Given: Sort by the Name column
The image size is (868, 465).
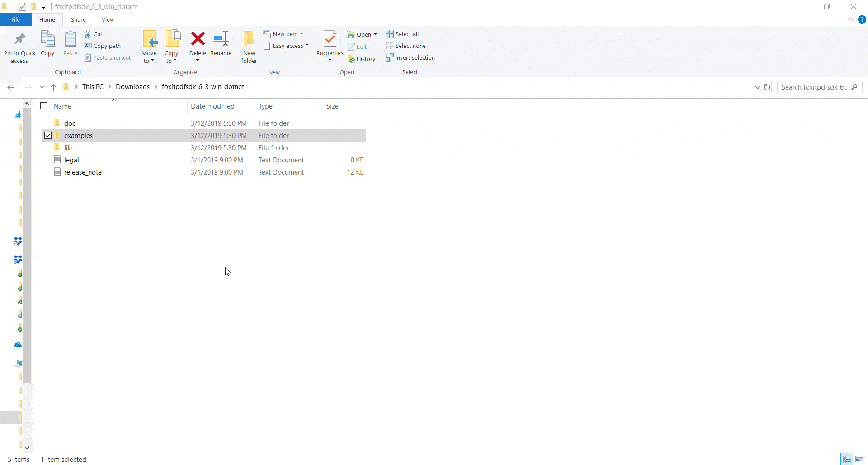Looking at the screenshot, I should (62, 106).
